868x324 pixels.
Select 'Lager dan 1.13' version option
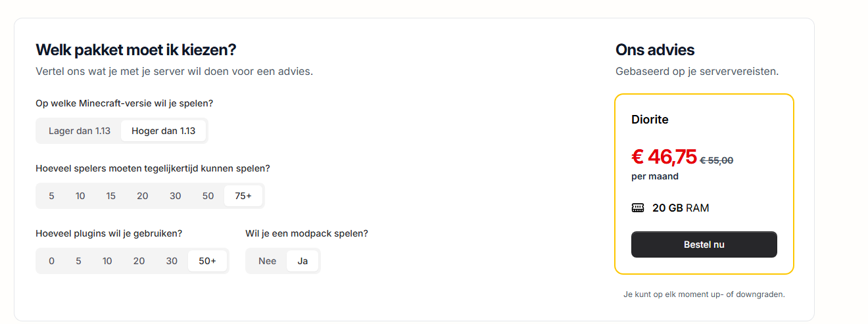coord(80,131)
